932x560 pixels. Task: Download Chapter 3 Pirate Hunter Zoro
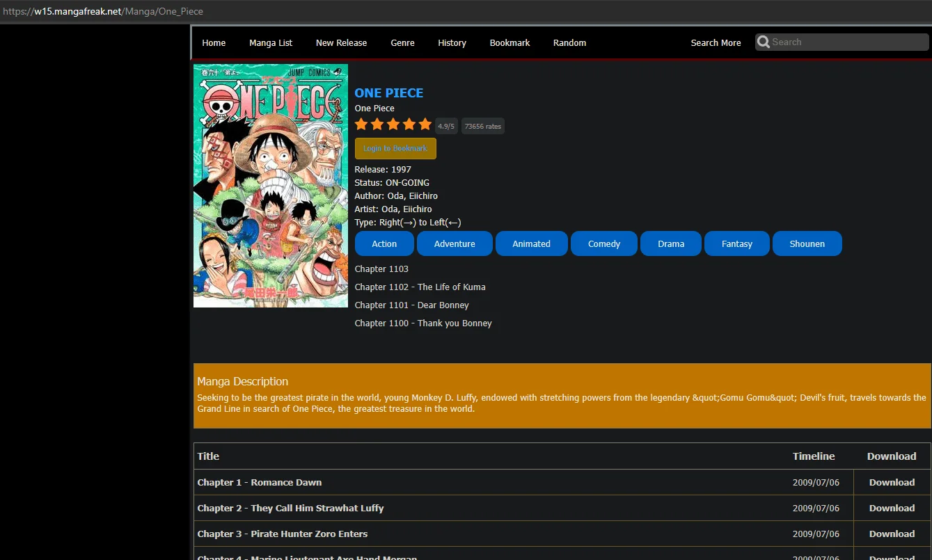coord(892,534)
